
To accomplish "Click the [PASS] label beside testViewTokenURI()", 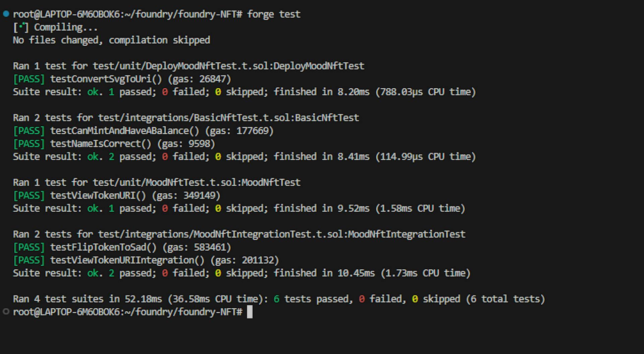I will click(x=29, y=195).
